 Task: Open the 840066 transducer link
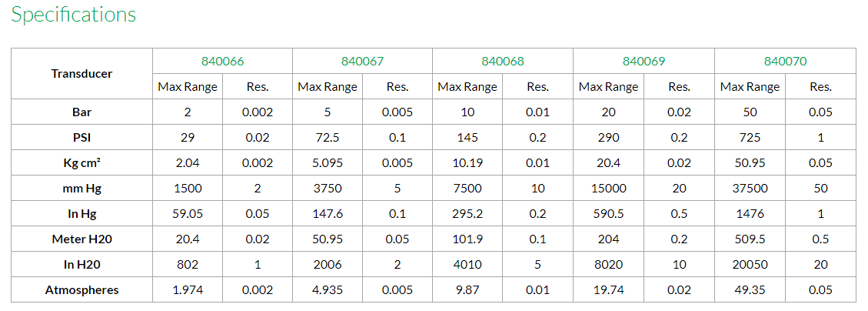coord(222,62)
